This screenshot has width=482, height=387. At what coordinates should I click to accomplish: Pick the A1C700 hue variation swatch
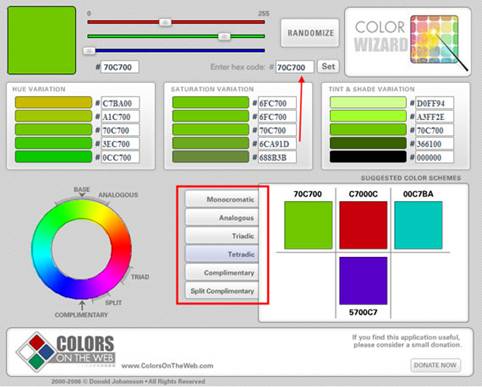[53, 116]
